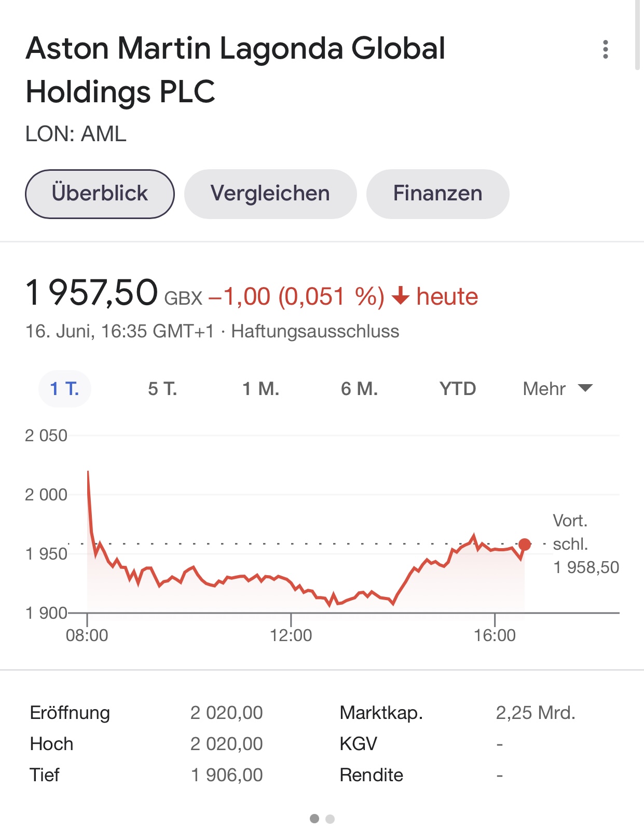Choose the 1 M. chart range

[x=261, y=389]
